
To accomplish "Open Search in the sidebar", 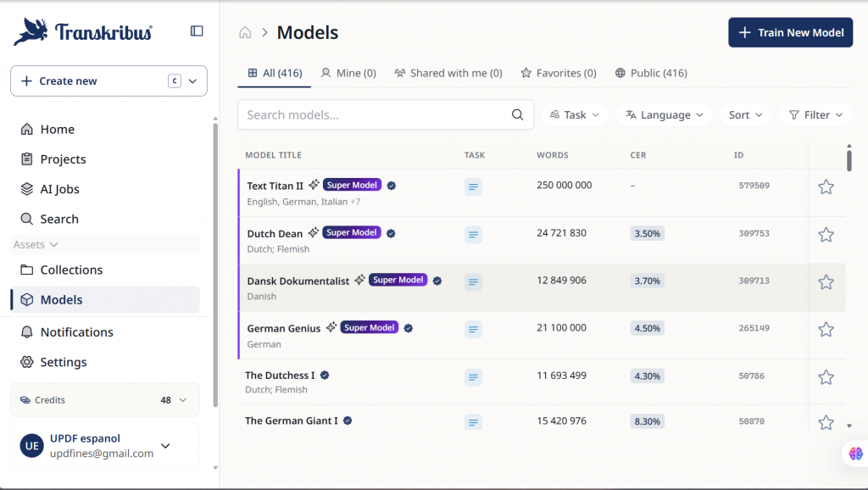I will (x=105, y=219).
